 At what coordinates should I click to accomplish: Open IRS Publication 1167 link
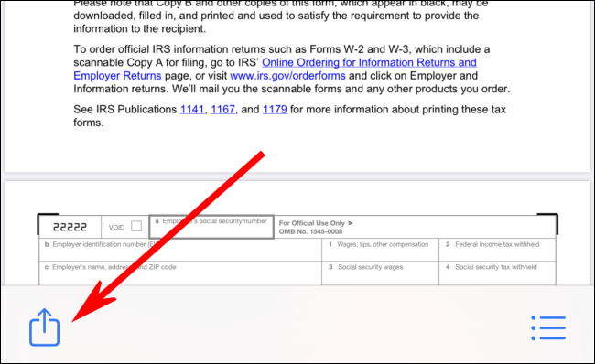(x=222, y=109)
